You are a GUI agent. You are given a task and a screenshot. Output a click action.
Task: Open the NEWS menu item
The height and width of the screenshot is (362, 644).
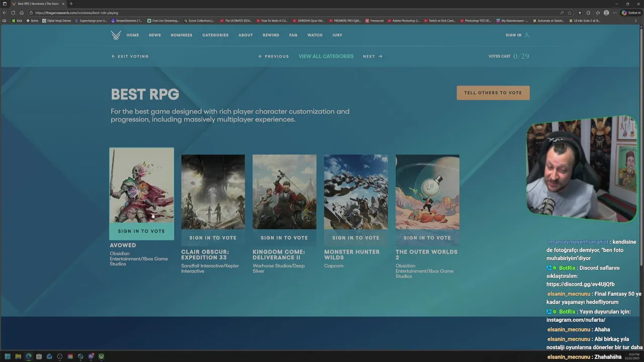click(x=155, y=35)
